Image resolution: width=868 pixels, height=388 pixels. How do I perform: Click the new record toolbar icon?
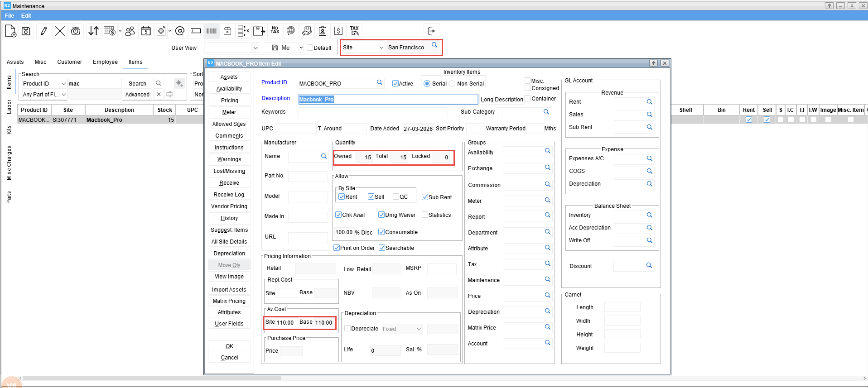[x=10, y=31]
